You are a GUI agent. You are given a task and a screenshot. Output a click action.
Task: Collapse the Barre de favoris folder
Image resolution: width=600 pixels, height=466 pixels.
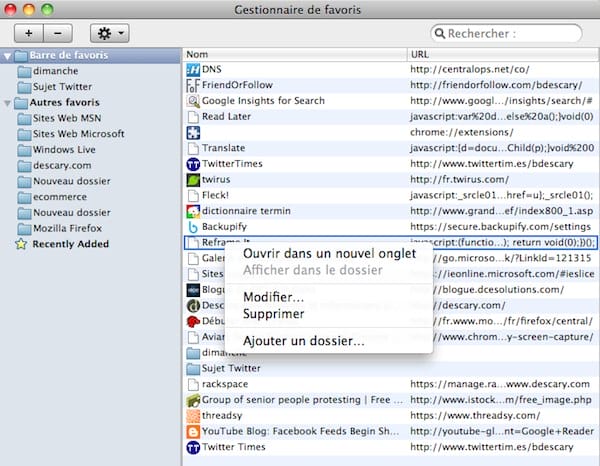(8, 56)
